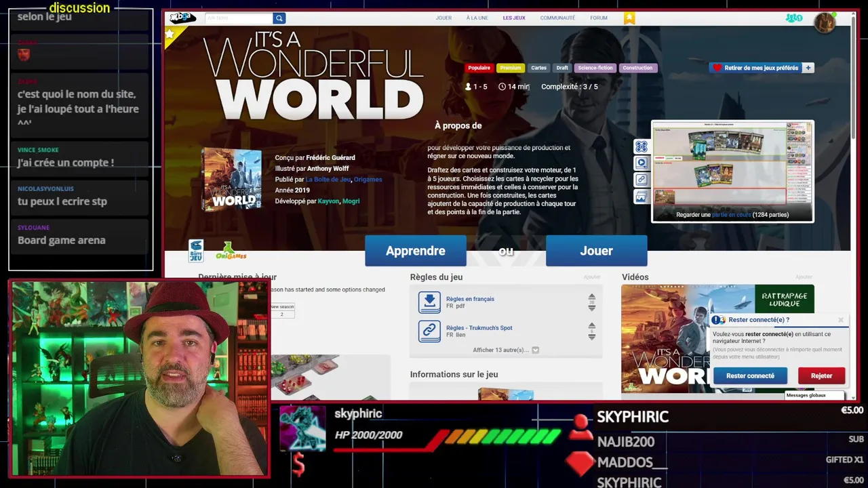Select the video play icon beside game preview
Viewport: 868px width, 488px height.
(641, 163)
